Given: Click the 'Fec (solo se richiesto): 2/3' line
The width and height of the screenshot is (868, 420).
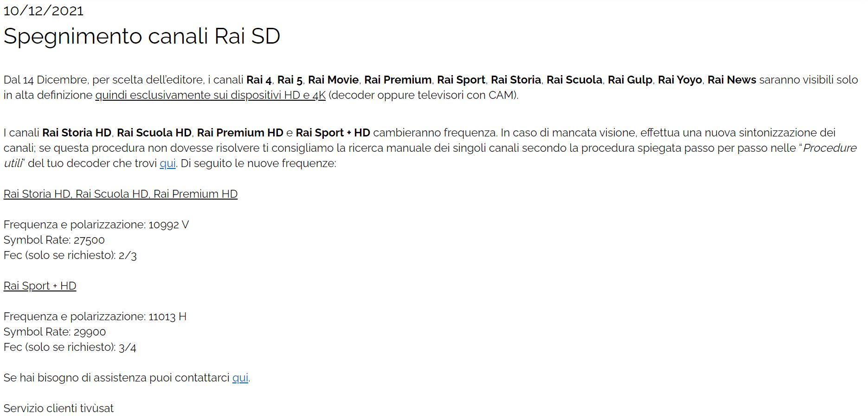Looking at the screenshot, I should tap(70, 255).
